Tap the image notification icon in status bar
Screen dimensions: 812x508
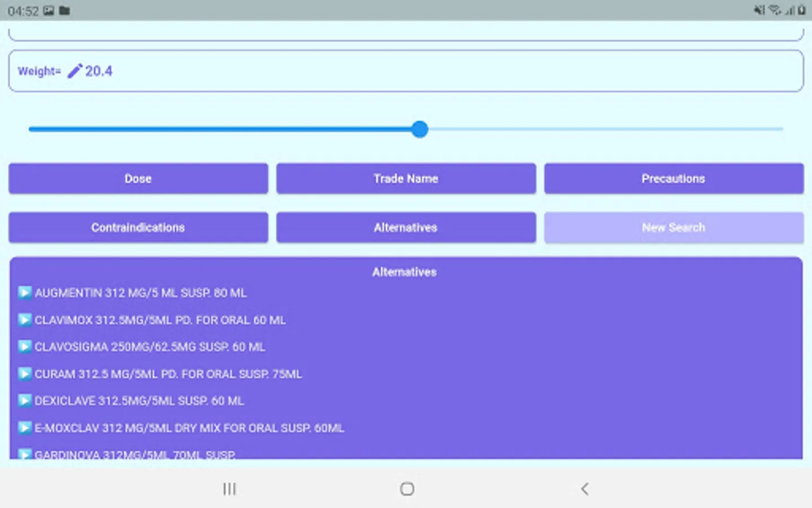pyautogui.click(x=49, y=11)
